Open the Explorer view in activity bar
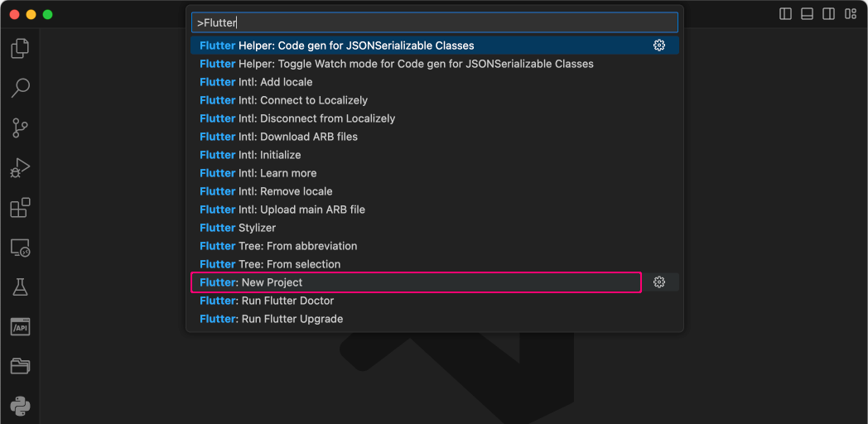Screen dimensions: 868x424 [20, 48]
